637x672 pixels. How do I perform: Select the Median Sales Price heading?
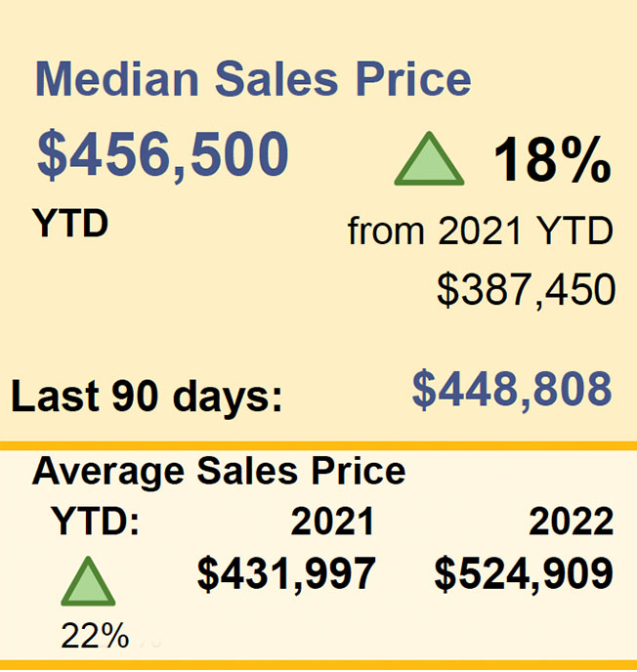click(x=253, y=79)
